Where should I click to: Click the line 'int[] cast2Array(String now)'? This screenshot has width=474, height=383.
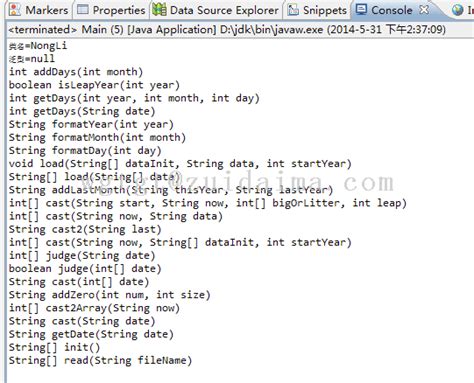pos(94,308)
